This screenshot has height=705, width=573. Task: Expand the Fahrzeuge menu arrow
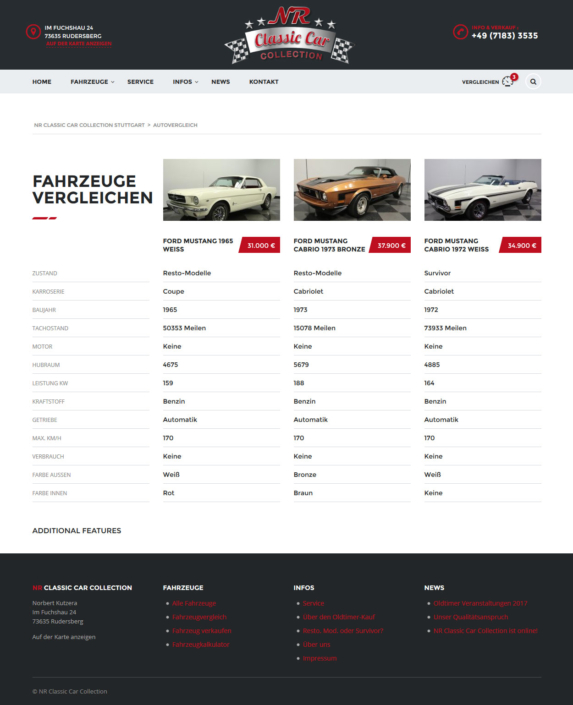click(113, 82)
